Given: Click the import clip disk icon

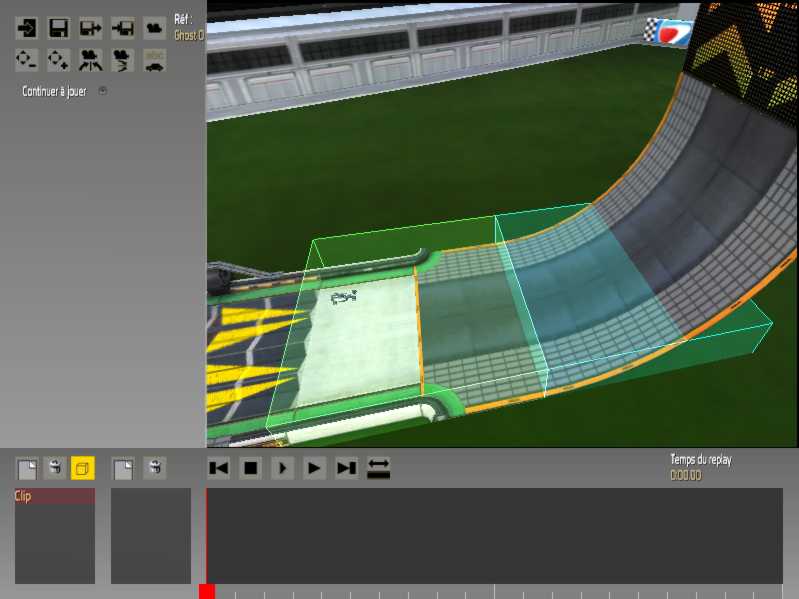Looking at the screenshot, I should click(x=123, y=29).
